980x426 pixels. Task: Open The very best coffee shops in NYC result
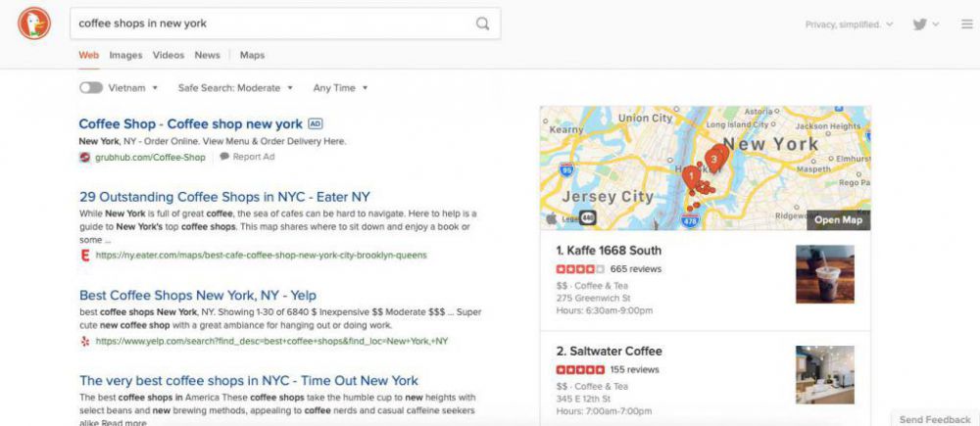(x=249, y=380)
